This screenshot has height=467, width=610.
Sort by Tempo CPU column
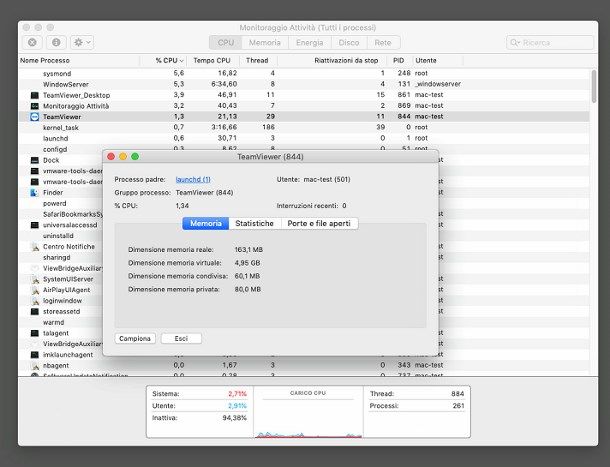tap(212, 61)
